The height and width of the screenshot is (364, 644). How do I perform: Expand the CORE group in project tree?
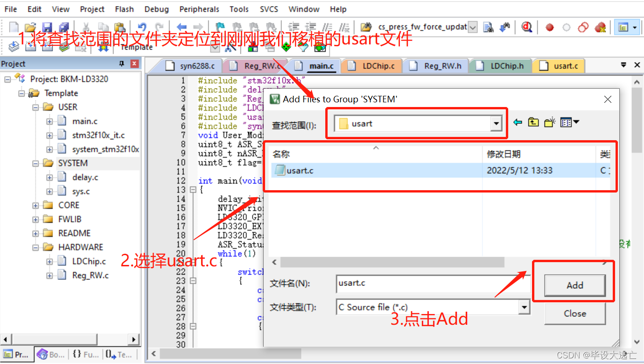tap(35, 206)
